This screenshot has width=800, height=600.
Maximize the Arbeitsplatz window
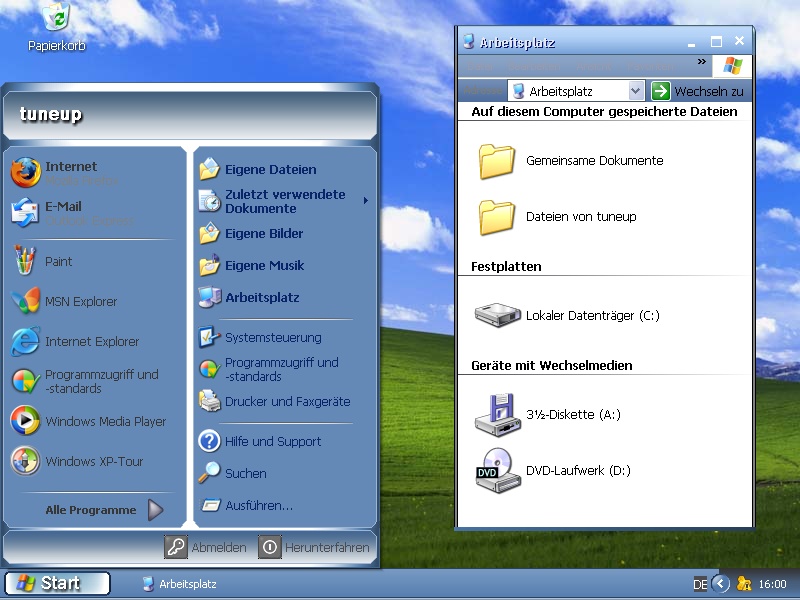[x=716, y=42]
